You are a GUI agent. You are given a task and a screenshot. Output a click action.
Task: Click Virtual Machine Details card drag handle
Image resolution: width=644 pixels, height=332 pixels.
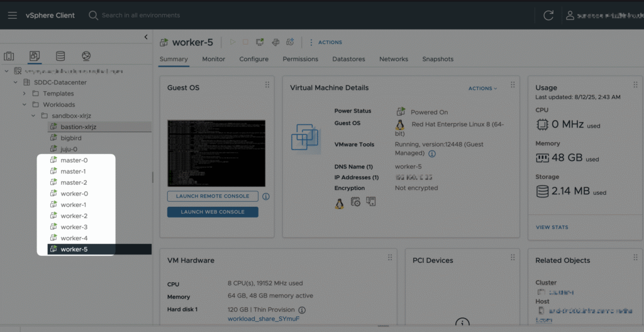513,85
